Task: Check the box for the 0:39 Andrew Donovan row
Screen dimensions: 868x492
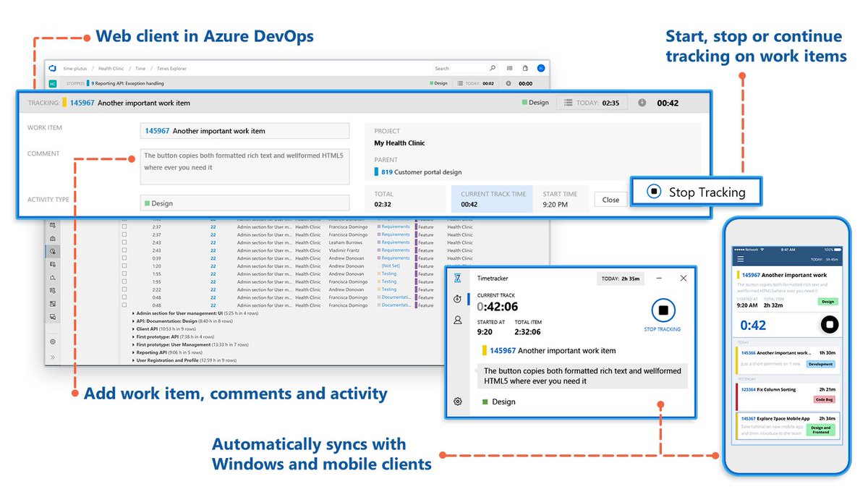Action: 124,258
